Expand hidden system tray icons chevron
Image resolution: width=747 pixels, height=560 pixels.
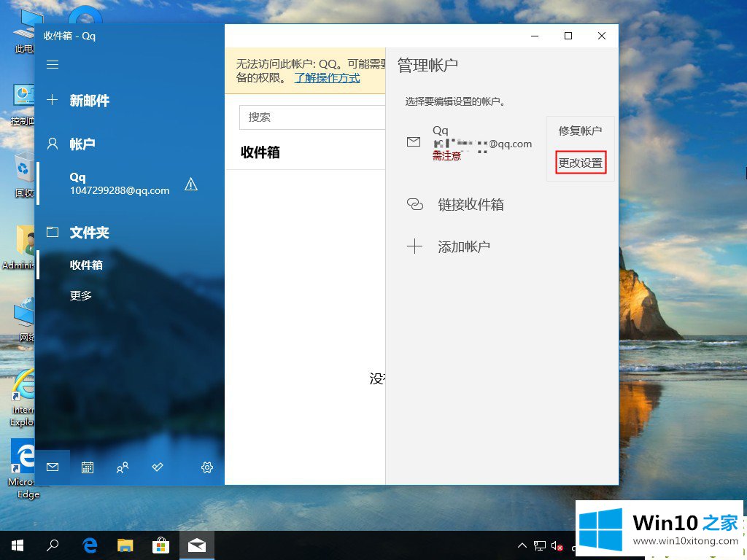[522, 545]
